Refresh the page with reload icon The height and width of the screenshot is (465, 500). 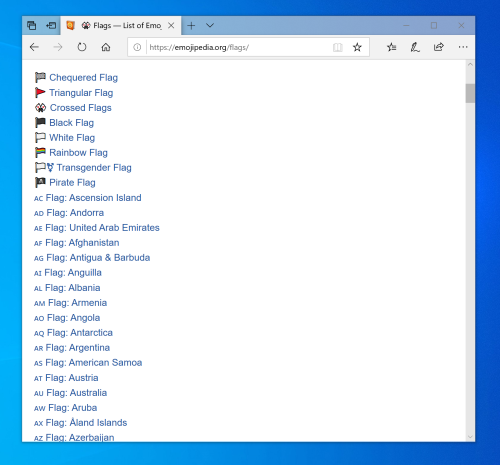pyautogui.click(x=82, y=47)
